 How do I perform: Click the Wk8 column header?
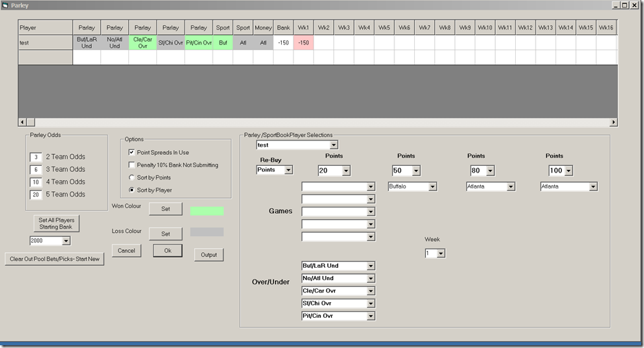[x=445, y=27]
